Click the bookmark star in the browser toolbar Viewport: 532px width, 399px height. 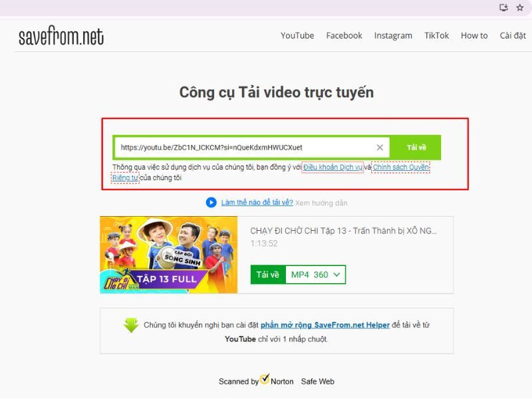click(521, 8)
